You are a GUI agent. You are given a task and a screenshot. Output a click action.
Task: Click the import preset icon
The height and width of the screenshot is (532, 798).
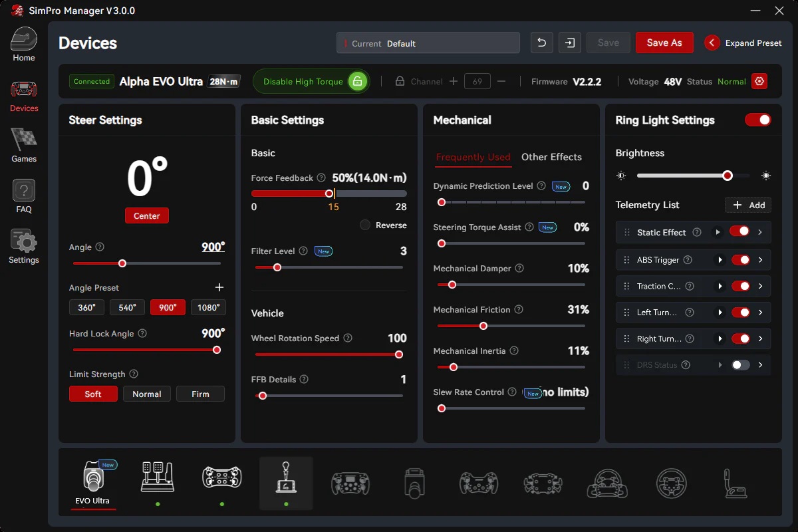(570, 43)
